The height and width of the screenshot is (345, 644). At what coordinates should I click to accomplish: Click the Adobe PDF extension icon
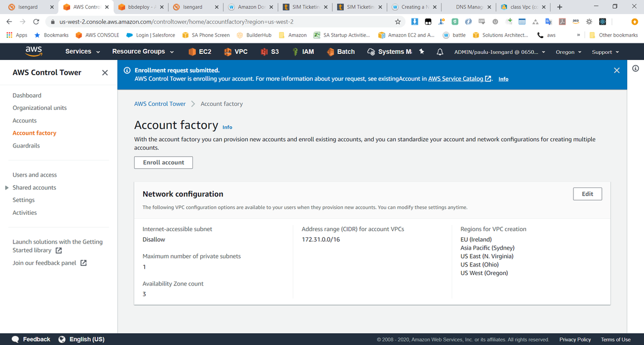click(562, 22)
